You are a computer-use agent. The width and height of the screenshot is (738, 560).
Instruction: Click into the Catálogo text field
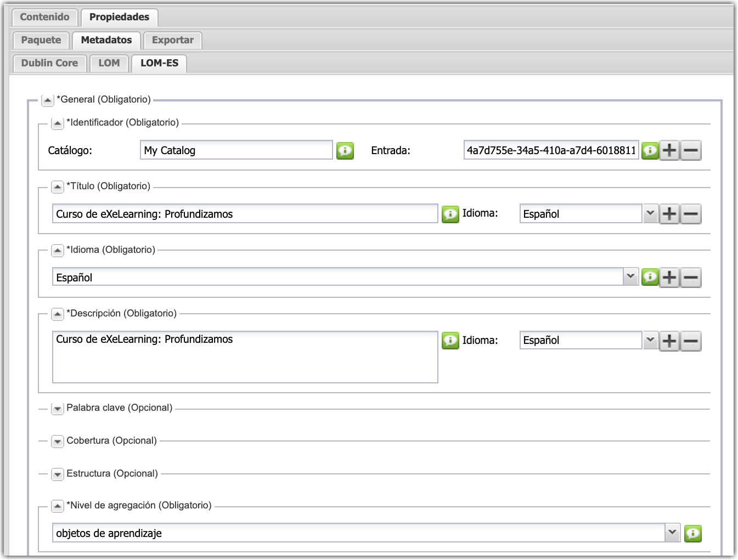click(236, 150)
